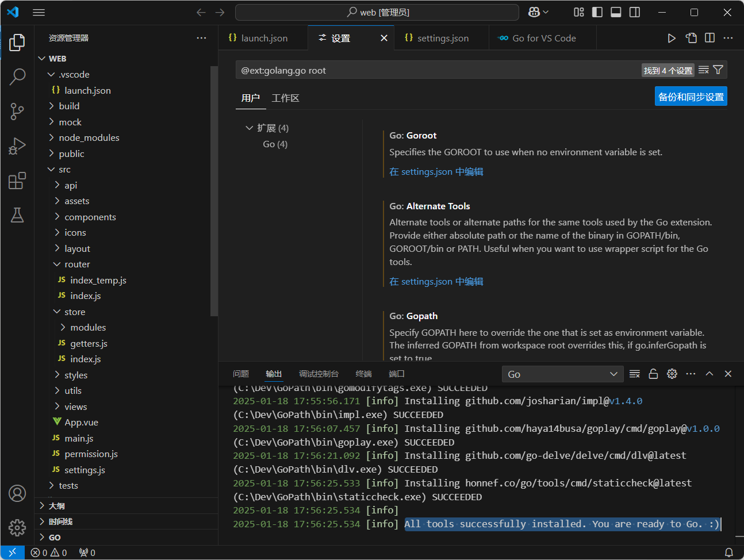Open editor more actions ellipsis
Viewport: 744px width, 560px height.
(x=728, y=38)
